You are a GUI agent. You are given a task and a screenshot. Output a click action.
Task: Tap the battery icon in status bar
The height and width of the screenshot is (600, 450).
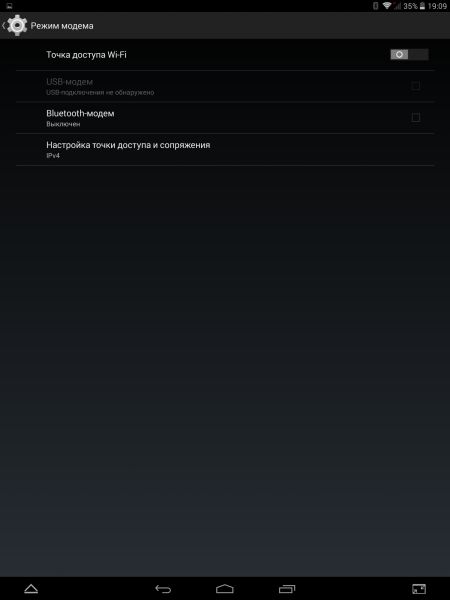tap(422, 6)
